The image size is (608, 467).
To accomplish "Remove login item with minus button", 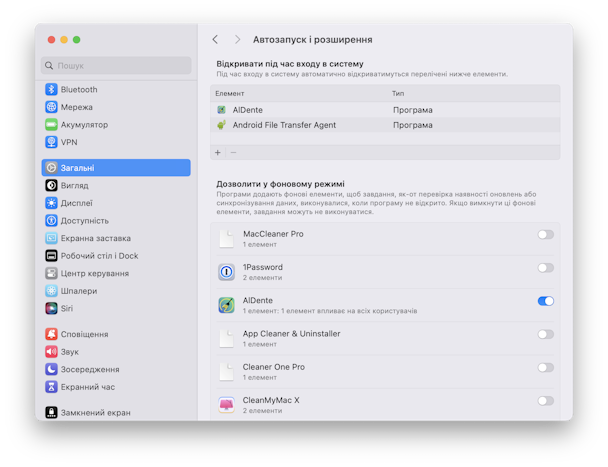I will 233,152.
